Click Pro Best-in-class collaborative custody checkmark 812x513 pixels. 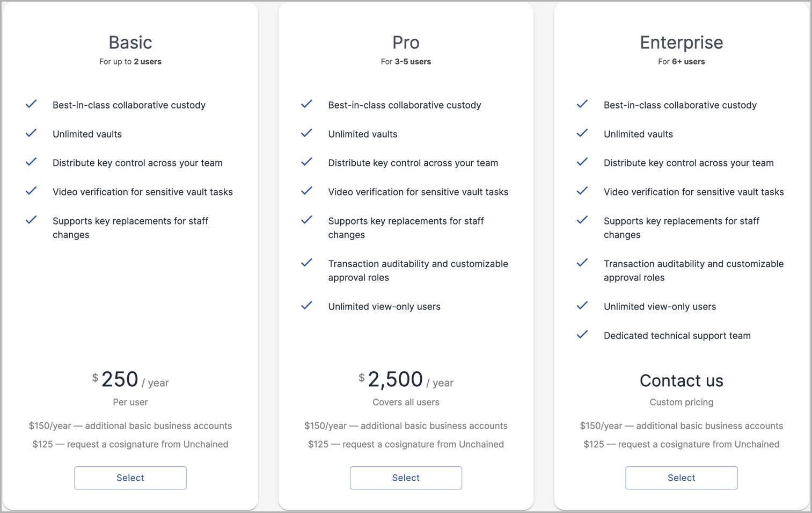tap(306, 104)
